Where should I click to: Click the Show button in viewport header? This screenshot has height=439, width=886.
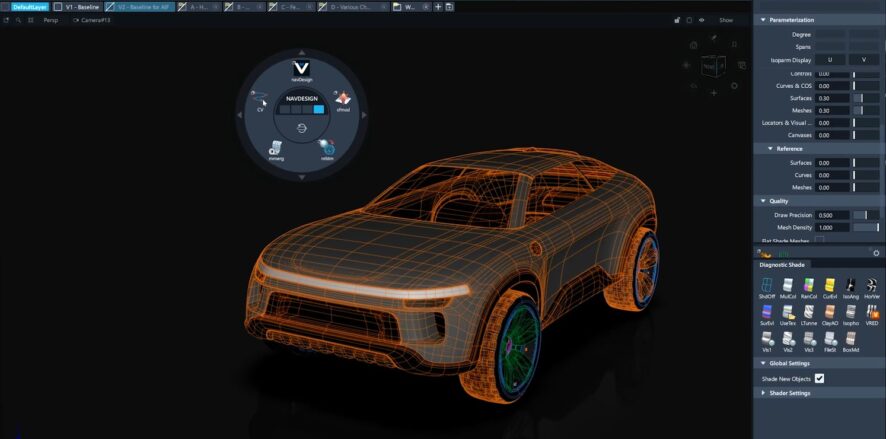[x=726, y=20]
